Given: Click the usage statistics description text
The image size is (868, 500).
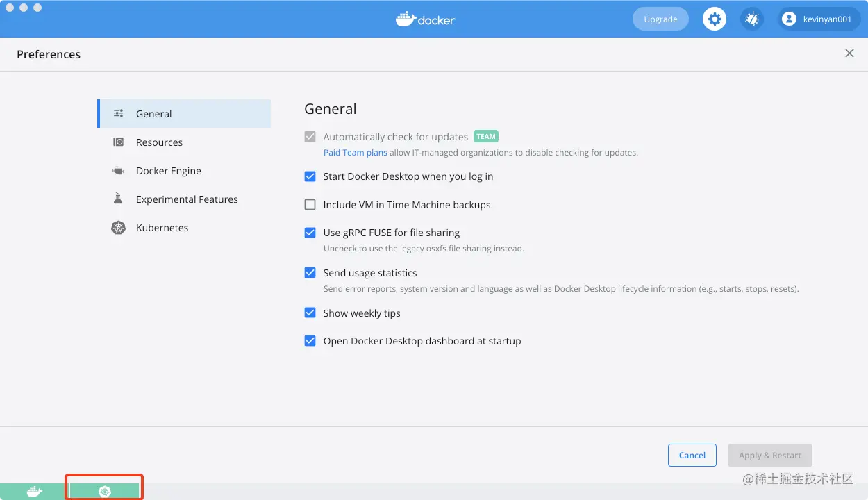Looking at the screenshot, I should coord(561,288).
